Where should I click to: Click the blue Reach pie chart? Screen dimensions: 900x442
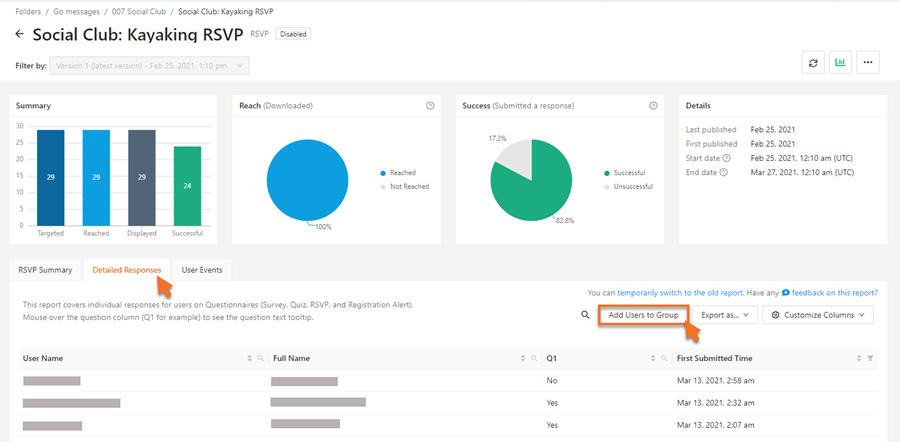(x=308, y=180)
